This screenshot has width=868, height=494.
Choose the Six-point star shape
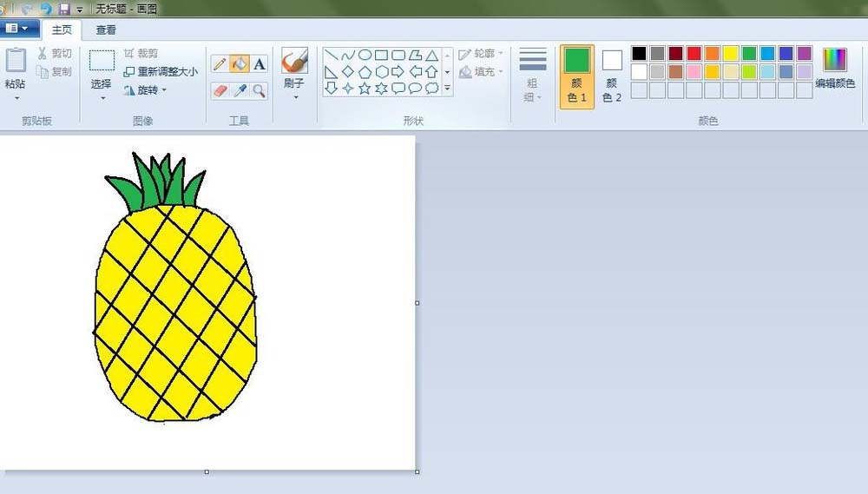[381, 88]
